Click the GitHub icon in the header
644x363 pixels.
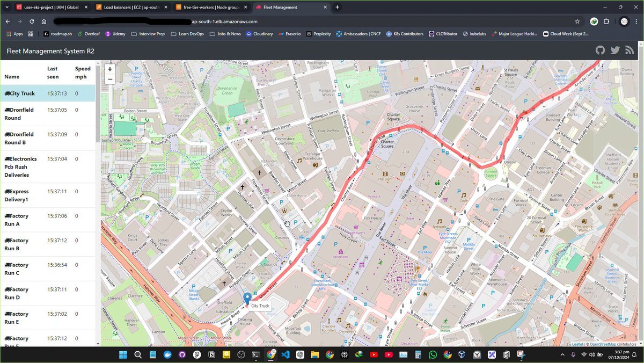600,50
